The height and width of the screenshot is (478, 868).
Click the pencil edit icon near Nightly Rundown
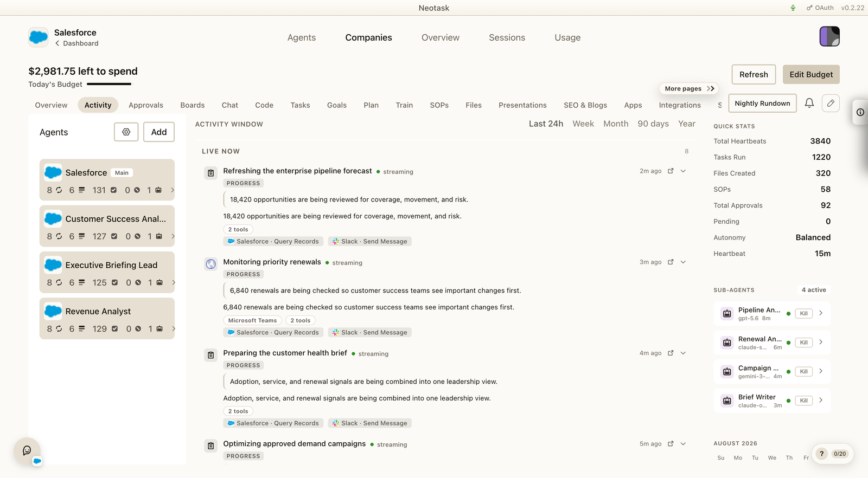coord(831,103)
